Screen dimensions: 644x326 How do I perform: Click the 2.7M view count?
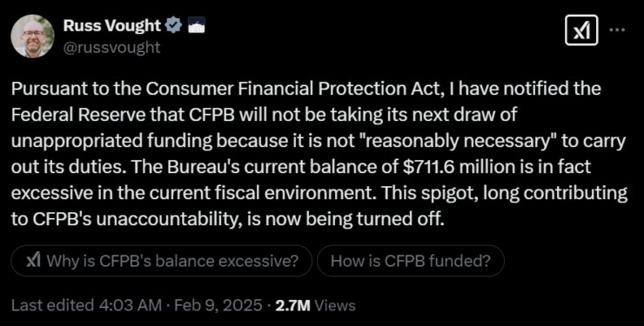292,305
